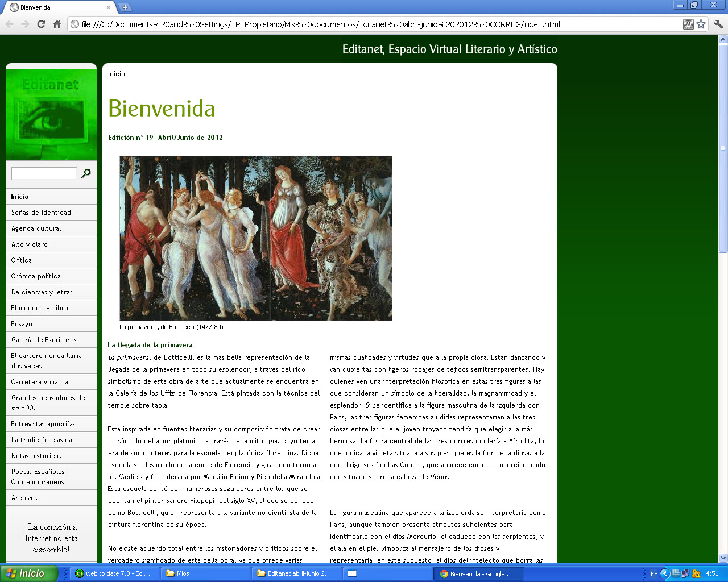Open the Ensayo section
This screenshot has height=582, width=728.
point(51,324)
